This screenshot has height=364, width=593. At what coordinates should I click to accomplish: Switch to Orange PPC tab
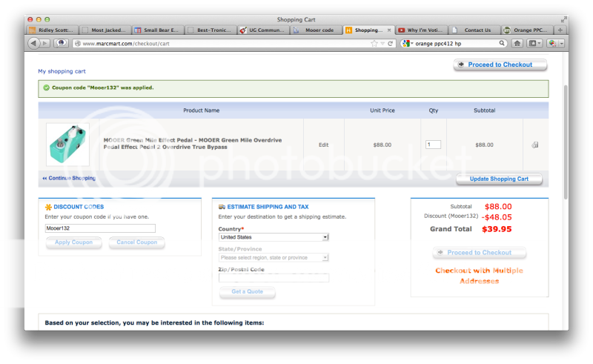pyautogui.click(x=527, y=30)
